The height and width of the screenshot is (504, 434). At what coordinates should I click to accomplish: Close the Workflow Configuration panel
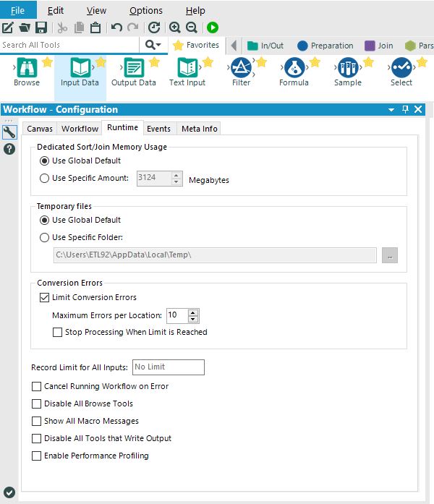pos(418,109)
